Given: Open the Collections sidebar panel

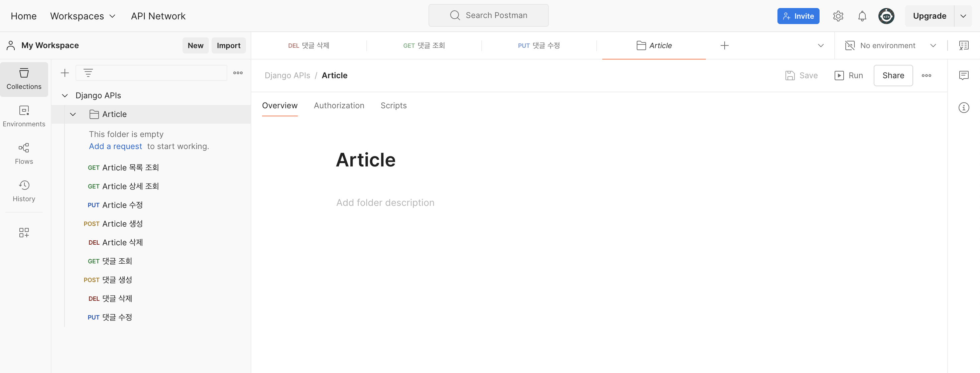Looking at the screenshot, I should [x=24, y=79].
